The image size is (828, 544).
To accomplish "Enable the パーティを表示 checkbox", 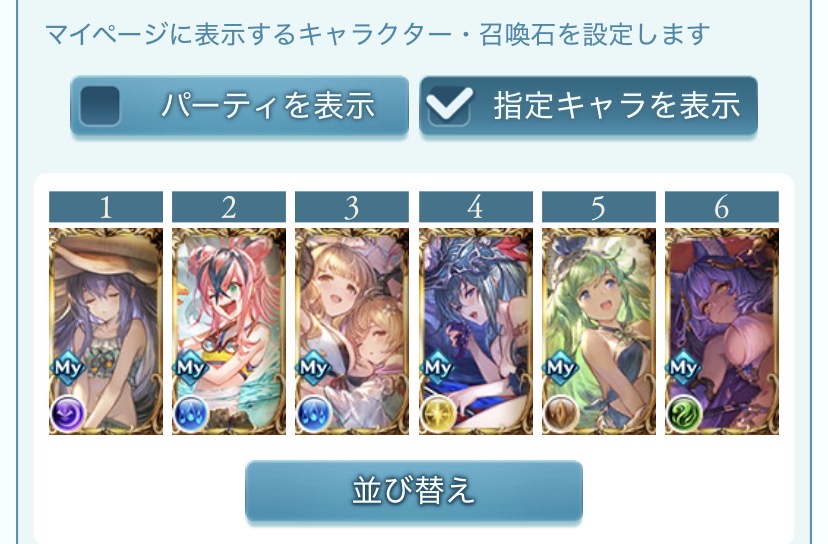I will 100,105.
